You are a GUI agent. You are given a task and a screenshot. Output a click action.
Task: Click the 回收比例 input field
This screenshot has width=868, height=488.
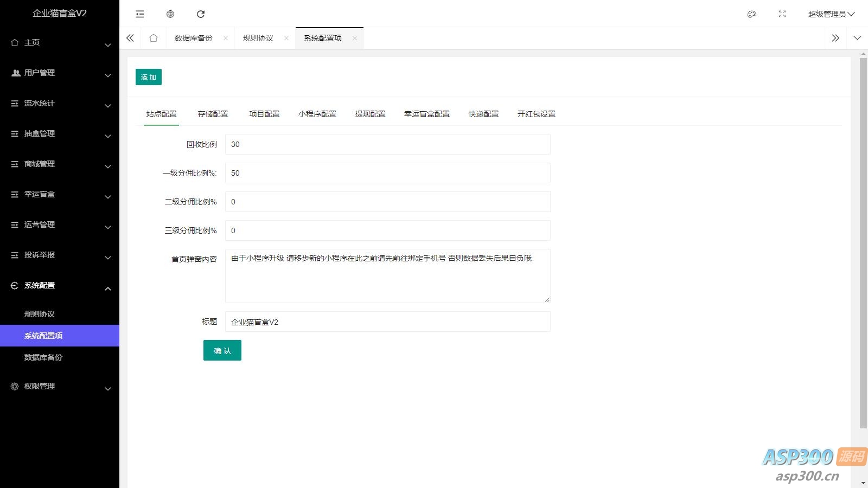[387, 144]
